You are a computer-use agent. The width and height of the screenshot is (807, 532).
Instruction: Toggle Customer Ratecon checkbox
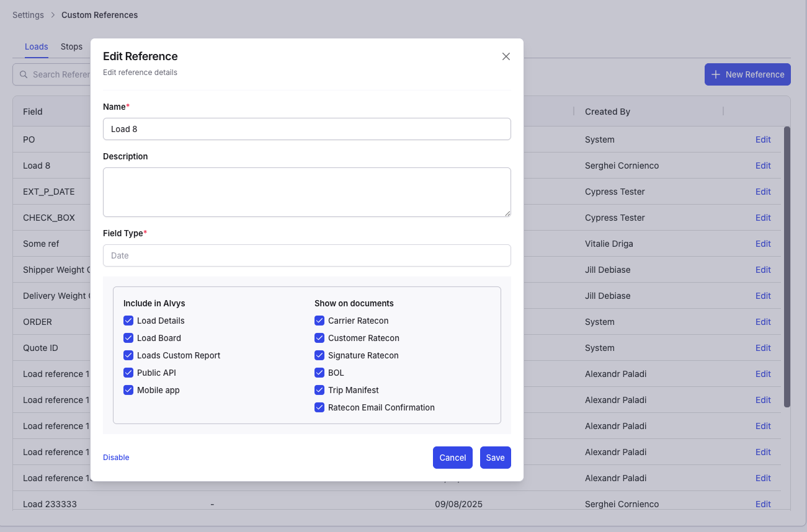point(319,338)
